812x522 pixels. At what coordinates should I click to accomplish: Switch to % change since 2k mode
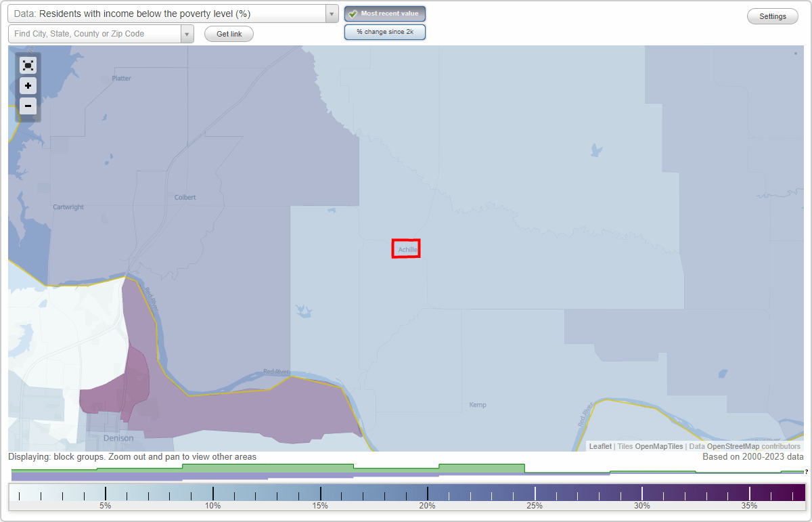point(385,31)
